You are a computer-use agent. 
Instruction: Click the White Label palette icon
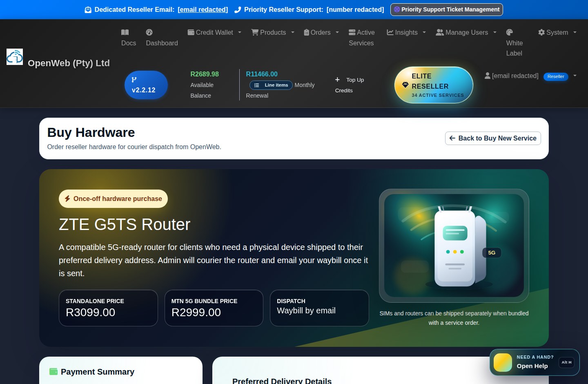tap(510, 32)
